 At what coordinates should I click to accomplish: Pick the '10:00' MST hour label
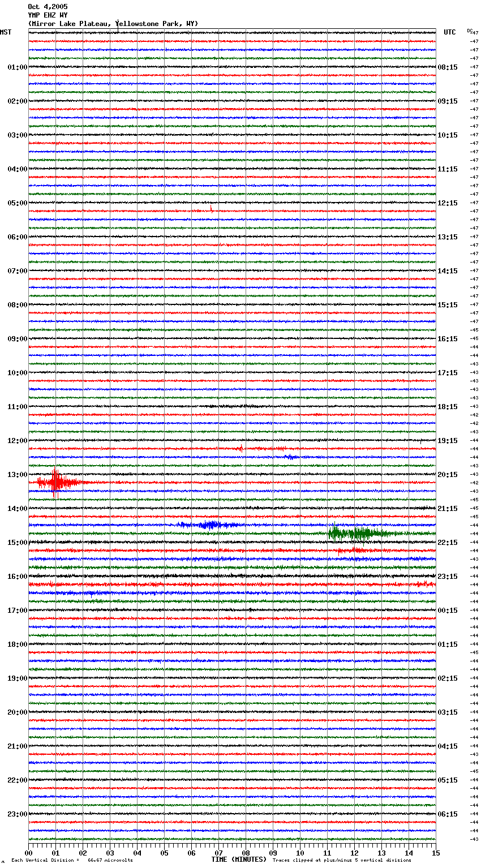(18, 373)
